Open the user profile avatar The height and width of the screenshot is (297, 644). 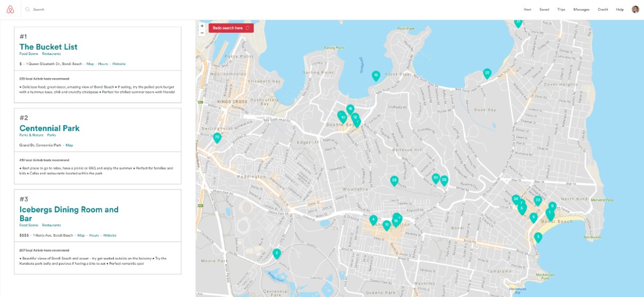pyautogui.click(x=636, y=9)
